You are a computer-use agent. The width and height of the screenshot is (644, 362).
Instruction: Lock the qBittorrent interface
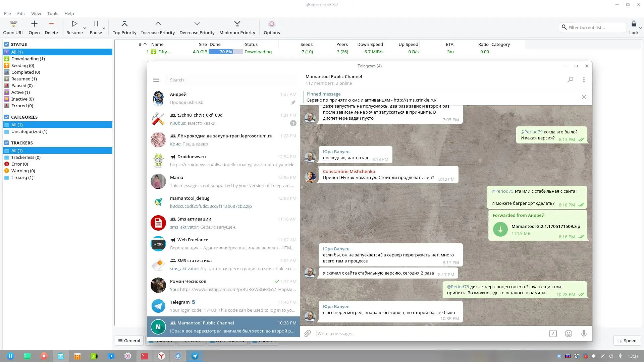coord(634,24)
